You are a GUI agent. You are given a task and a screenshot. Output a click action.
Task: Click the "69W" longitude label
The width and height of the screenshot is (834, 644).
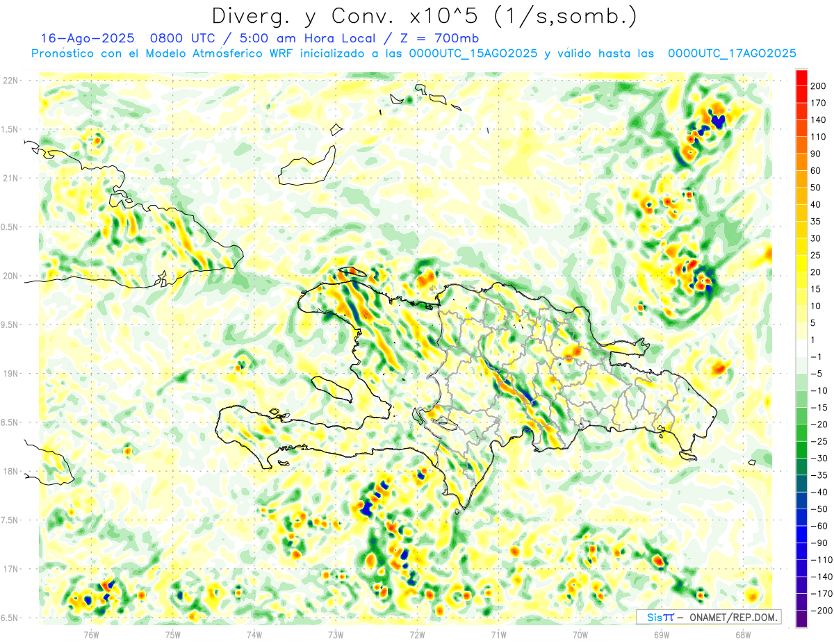click(661, 634)
